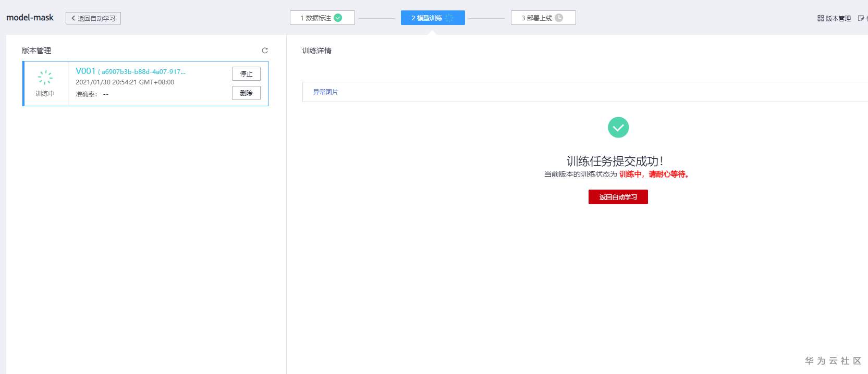The width and height of the screenshot is (868, 374).
Task: Click the green success checkmark icon
Action: click(618, 127)
